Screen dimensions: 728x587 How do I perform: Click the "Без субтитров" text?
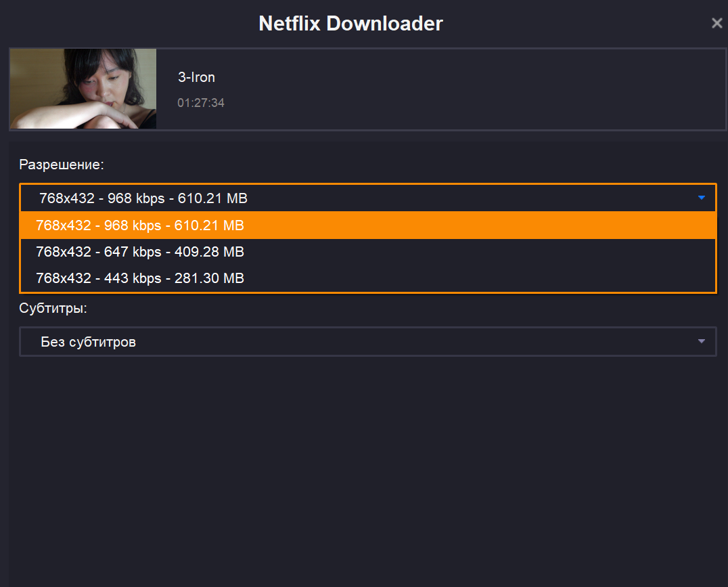pos(88,342)
